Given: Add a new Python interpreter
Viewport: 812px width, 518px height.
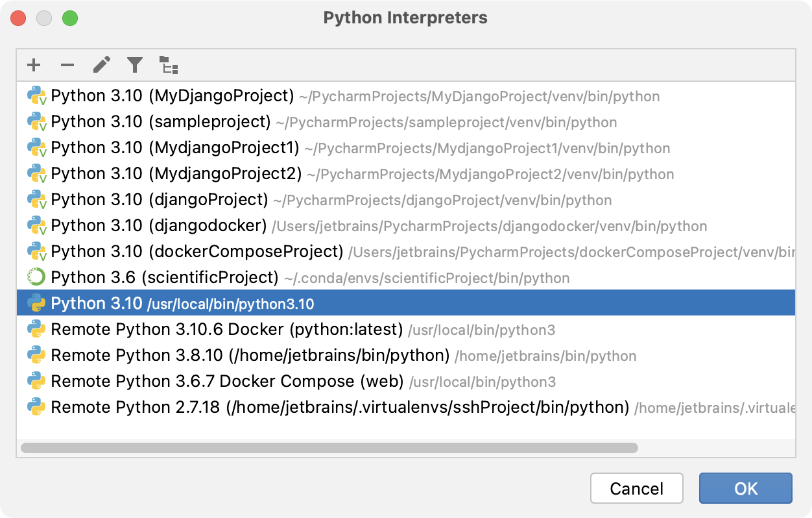Looking at the screenshot, I should (x=33, y=65).
